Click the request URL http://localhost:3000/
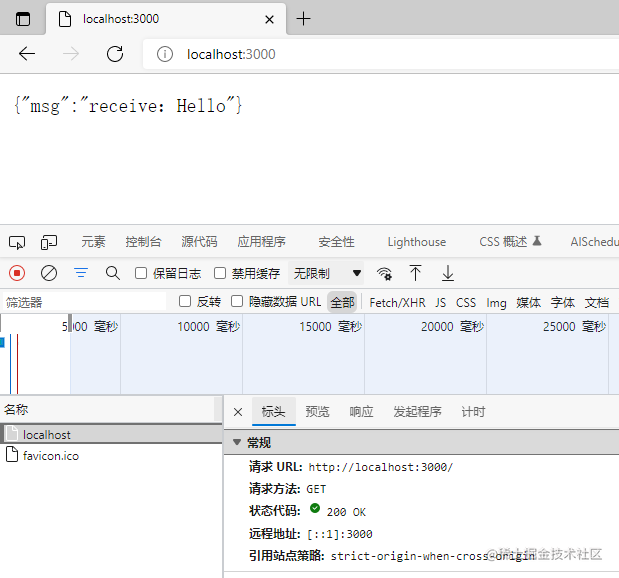The height and width of the screenshot is (578, 619). tap(381, 467)
